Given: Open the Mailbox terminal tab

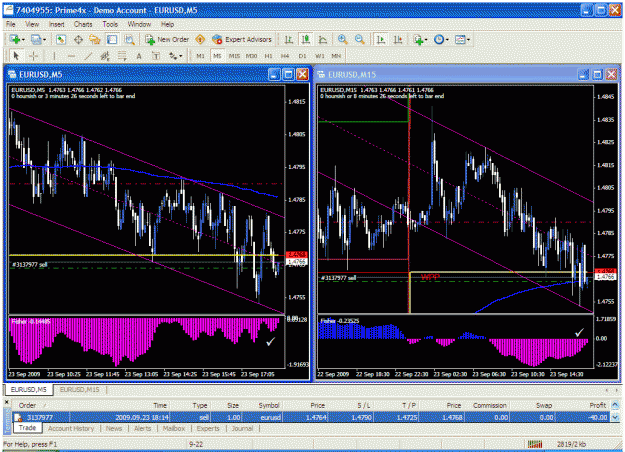Looking at the screenshot, I should pyautogui.click(x=173, y=428).
